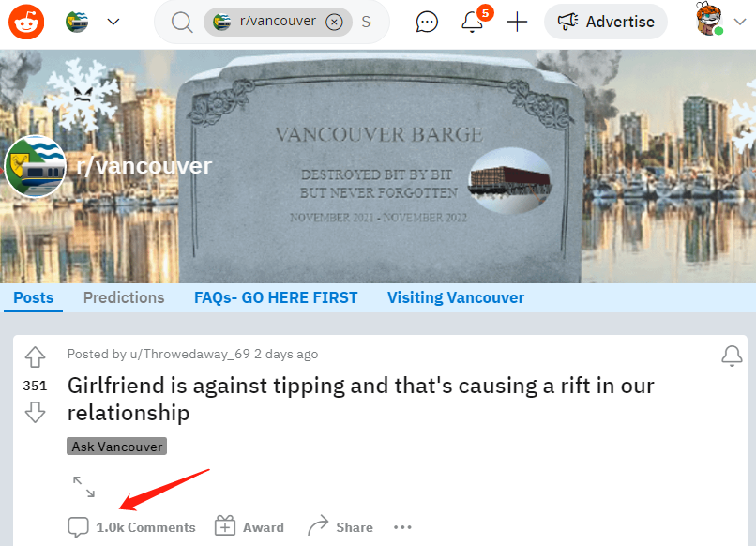Open the Reddit home logo

pos(26,22)
